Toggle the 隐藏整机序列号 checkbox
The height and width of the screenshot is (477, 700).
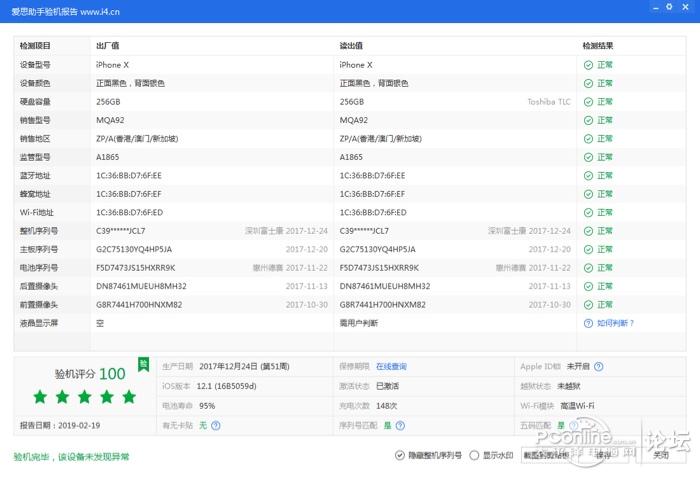coord(400,455)
